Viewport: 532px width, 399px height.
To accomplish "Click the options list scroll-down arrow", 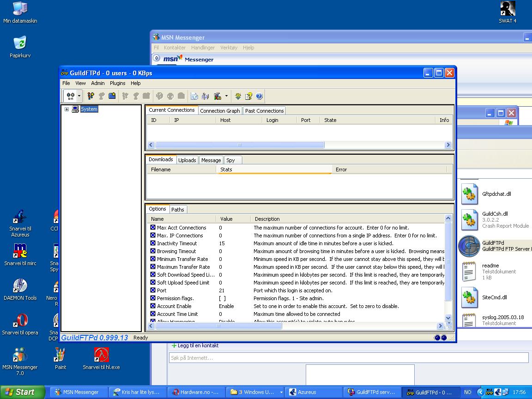I will coord(448,318).
